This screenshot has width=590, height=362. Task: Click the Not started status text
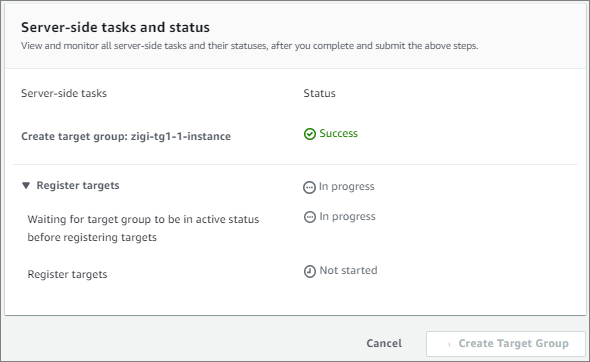coord(348,271)
